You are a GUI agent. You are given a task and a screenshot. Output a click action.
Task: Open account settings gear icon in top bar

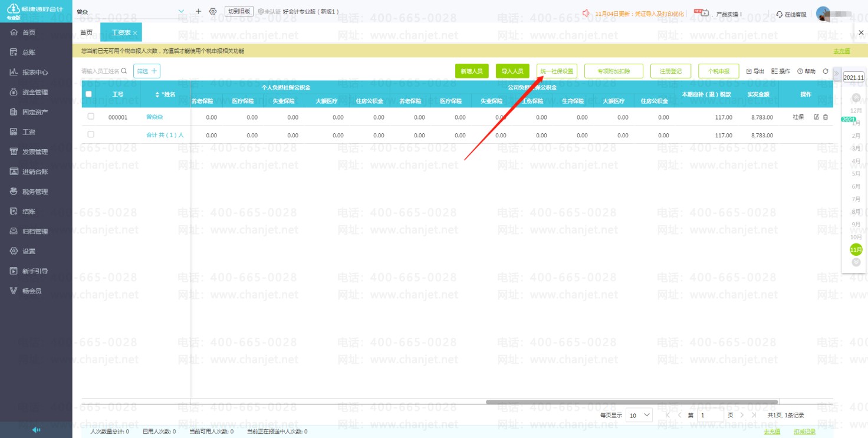213,11
